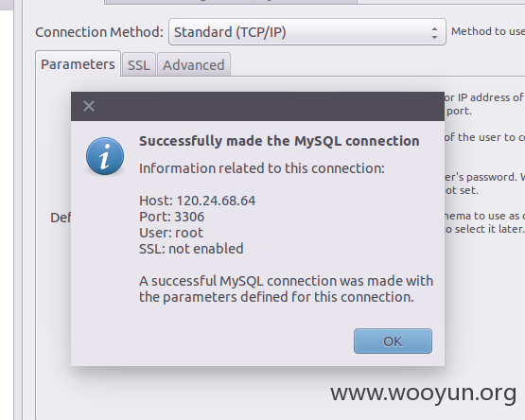Click the 'SSL: not enabled' line
The width and height of the screenshot is (525, 420).
(191, 249)
